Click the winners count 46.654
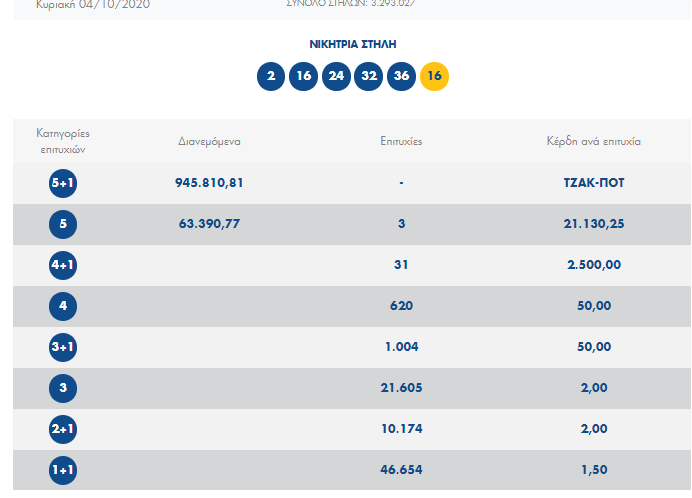692x498 pixels. click(401, 470)
